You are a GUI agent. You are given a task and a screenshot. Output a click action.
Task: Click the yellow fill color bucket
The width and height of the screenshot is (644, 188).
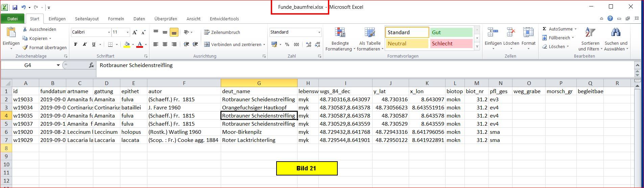pyautogui.click(x=127, y=44)
